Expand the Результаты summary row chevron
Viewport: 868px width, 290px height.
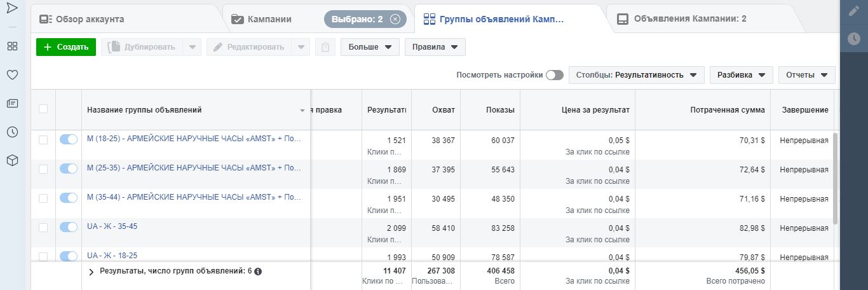(91, 272)
